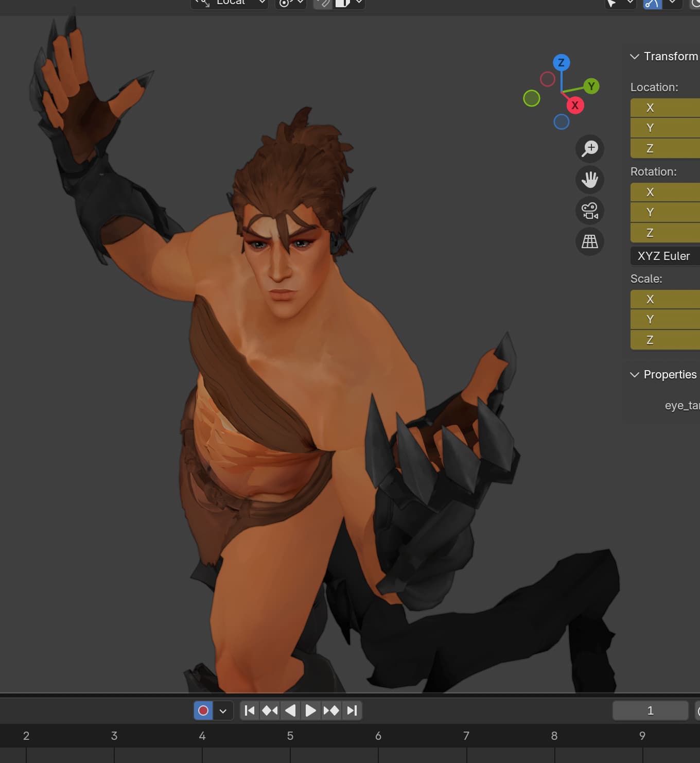
Task: Open the XYZ Euler rotation mode dropdown
Action: 664,256
